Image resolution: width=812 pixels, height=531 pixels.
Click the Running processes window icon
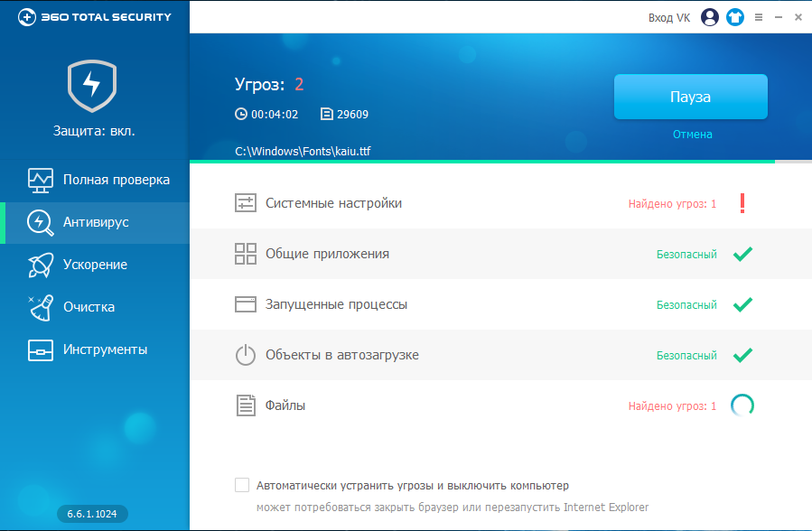tap(246, 304)
